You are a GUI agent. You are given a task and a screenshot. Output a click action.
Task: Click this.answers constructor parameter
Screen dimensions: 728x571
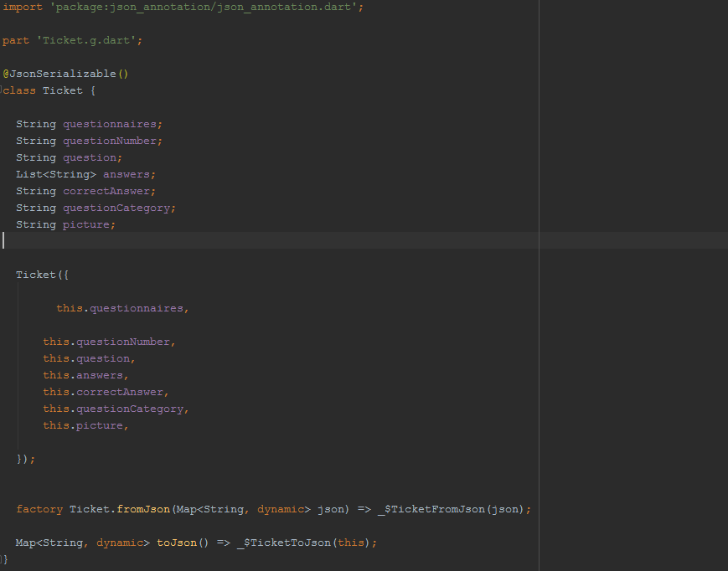[83, 375]
